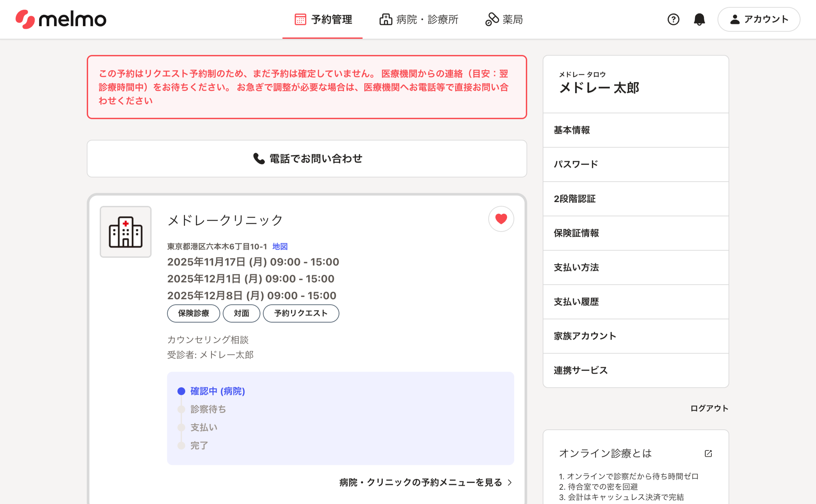Open the 予約管理 tab
The width and height of the screenshot is (816, 504).
coord(323,19)
